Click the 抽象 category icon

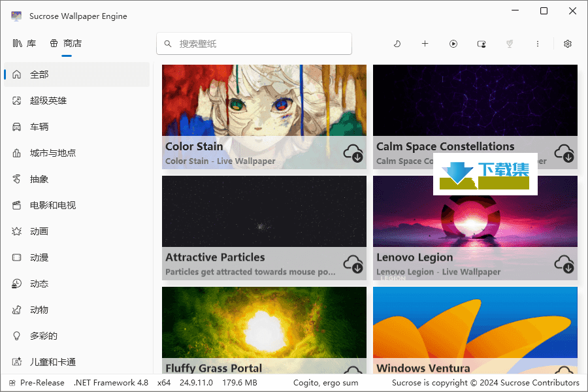tap(16, 179)
